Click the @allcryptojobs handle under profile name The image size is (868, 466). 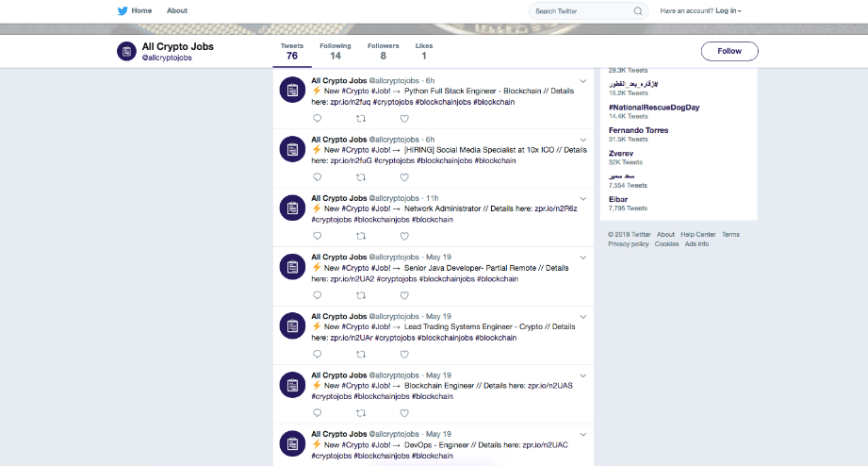tap(167, 58)
